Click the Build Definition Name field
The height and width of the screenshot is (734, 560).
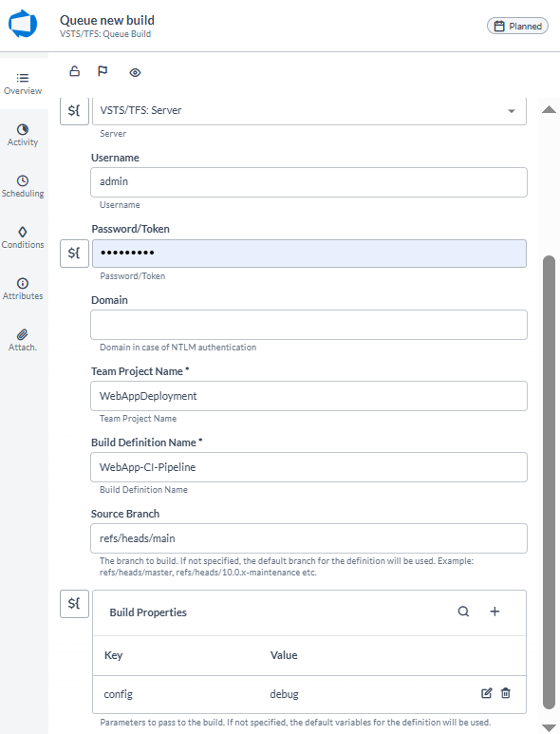click(308, 467)
